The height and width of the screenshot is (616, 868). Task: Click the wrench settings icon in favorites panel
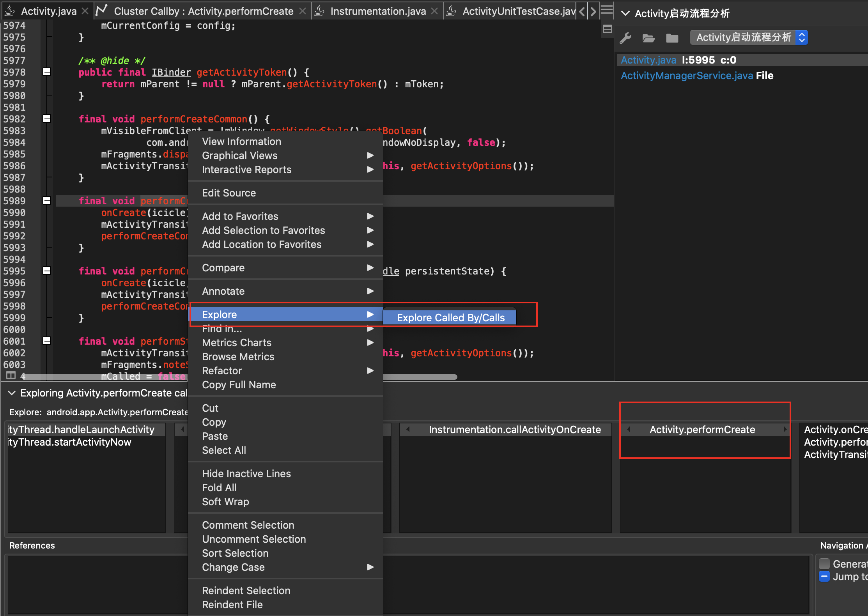(625, 38)
